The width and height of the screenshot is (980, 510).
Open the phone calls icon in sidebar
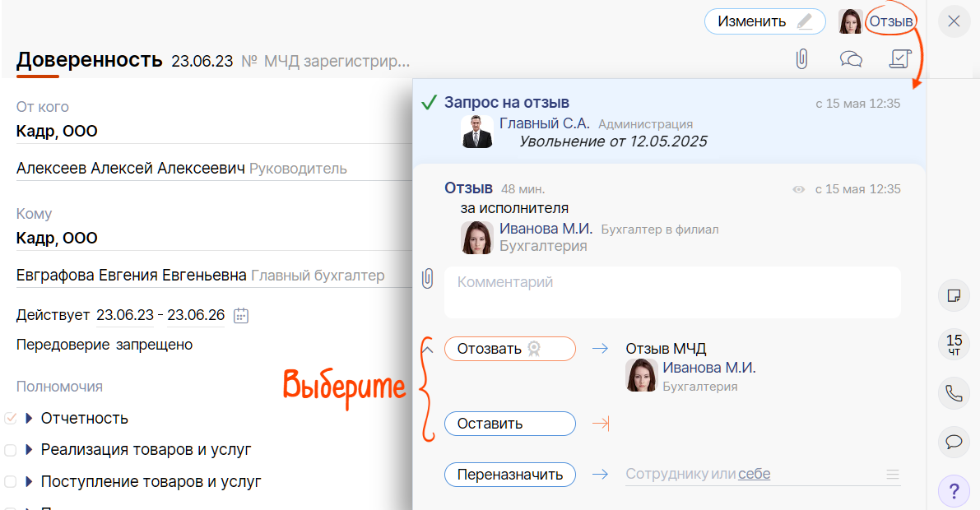(954, 393)
